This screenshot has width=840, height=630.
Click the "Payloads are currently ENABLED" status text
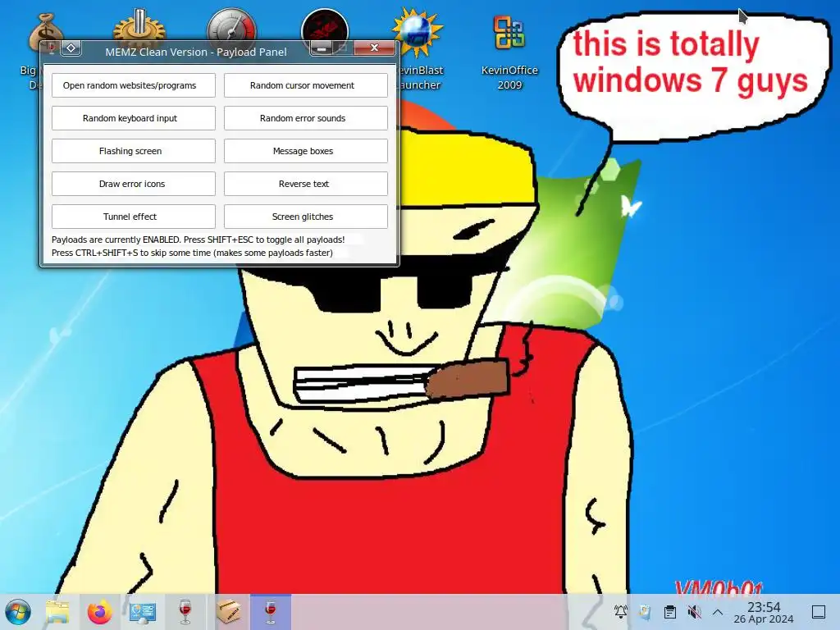199,240
